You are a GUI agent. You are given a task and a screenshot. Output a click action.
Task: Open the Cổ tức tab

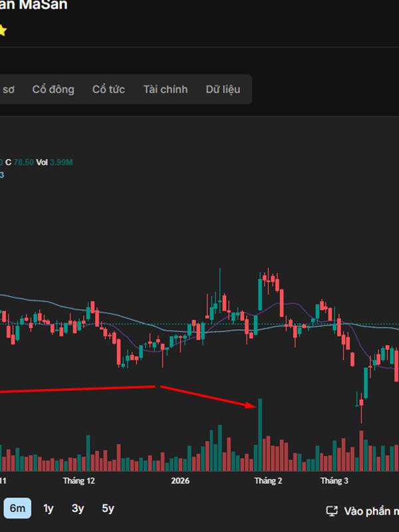click(108, 89)
